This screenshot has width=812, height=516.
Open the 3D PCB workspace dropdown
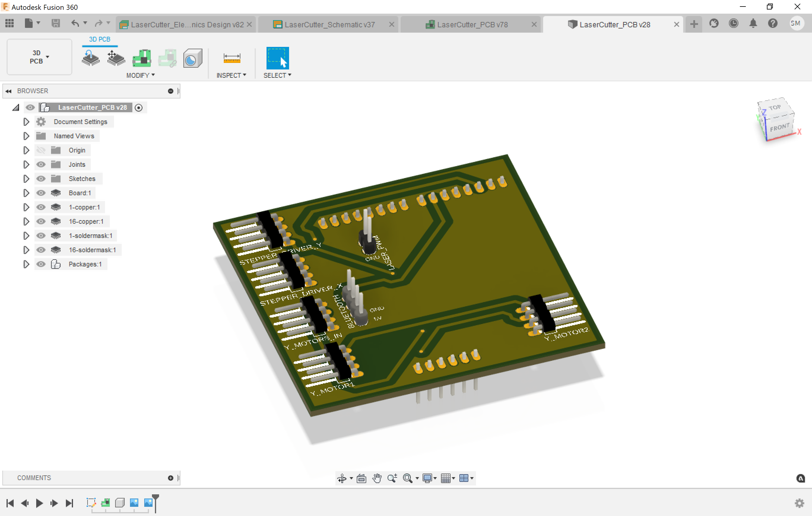(39, 57)
